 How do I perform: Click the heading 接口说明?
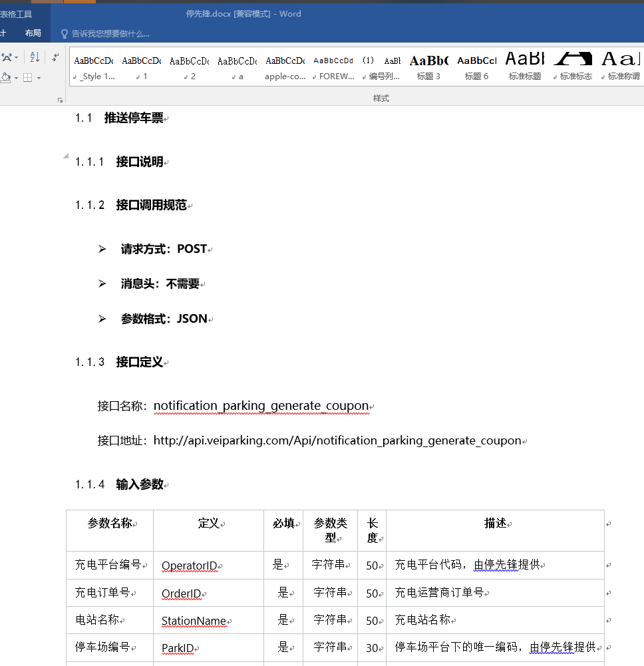pos(140,162)
